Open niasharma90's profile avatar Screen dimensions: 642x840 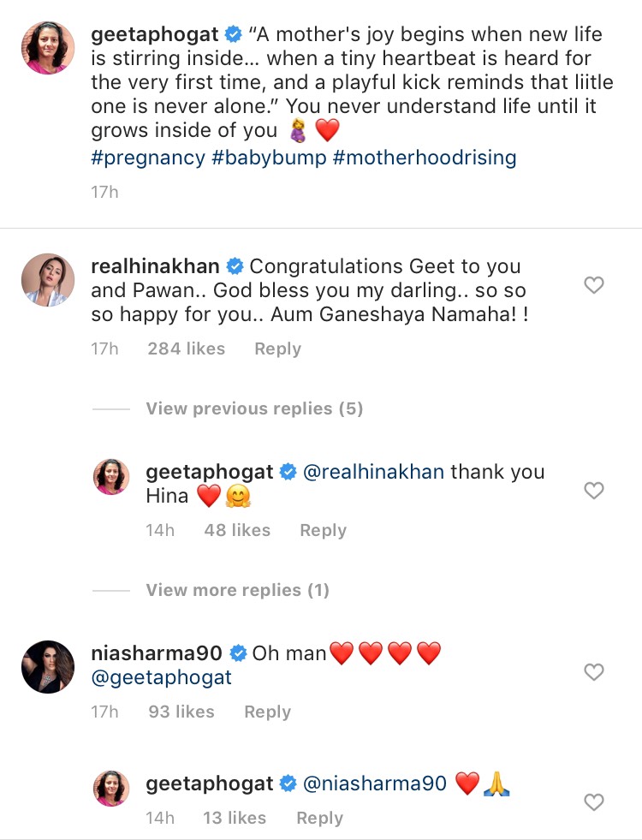(x=47, y=667)
